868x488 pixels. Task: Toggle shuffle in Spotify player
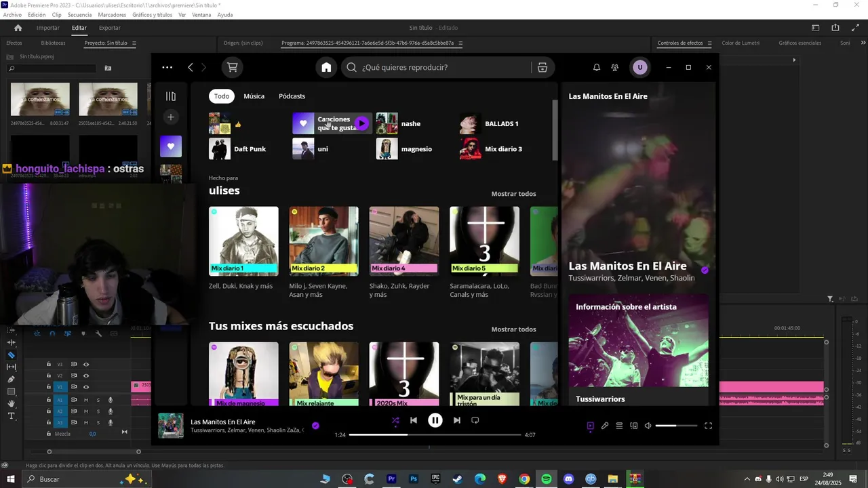coord(395,420)
